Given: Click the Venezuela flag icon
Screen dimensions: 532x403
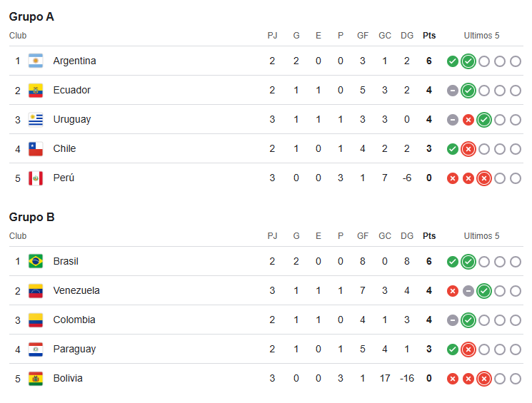Looking at the screenshot, I should tap(36, 291).
